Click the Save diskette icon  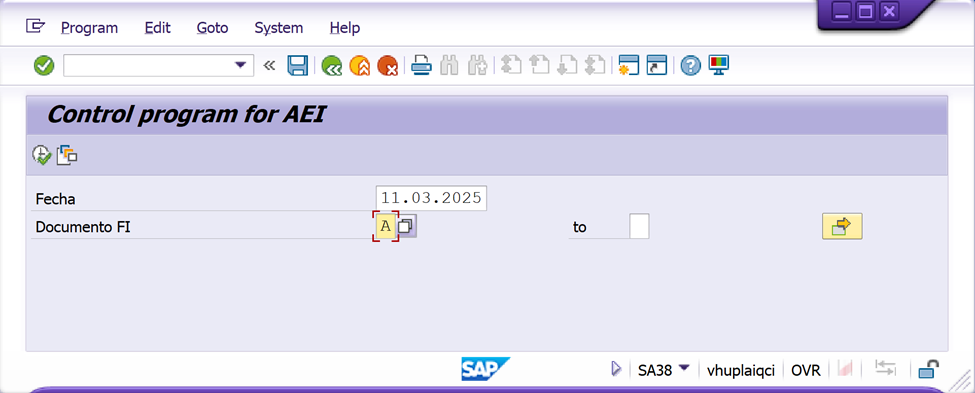298,65
